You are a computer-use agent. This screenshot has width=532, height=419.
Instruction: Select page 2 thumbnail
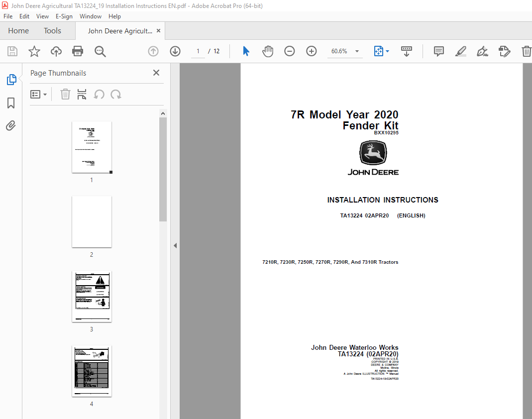click(x=92, y=221)
